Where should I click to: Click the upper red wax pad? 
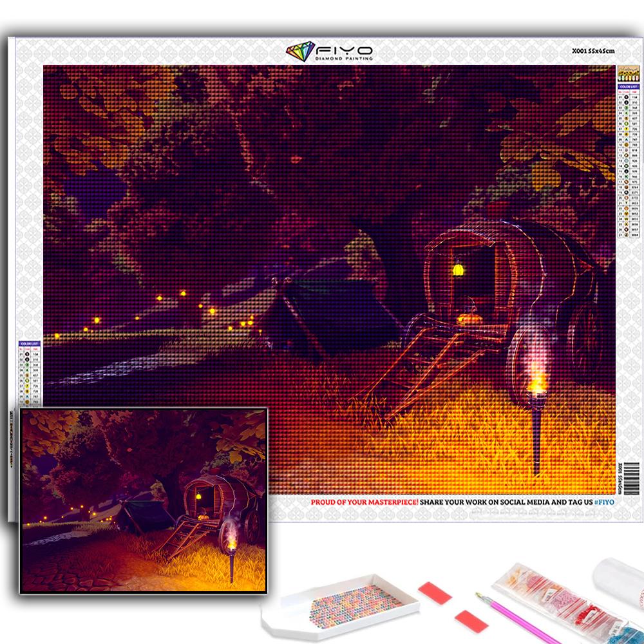click(x=435, y=592)
